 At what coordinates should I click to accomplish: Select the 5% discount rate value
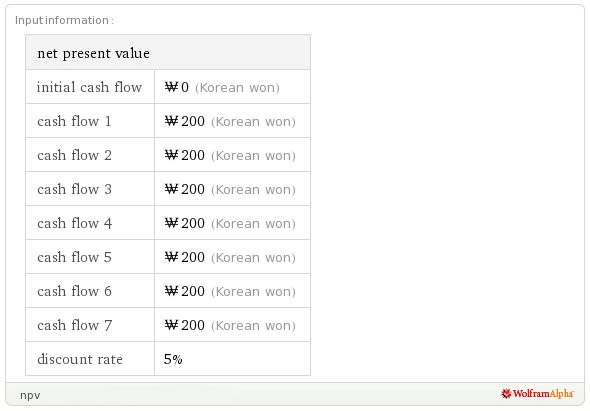(x=173, y=359)
